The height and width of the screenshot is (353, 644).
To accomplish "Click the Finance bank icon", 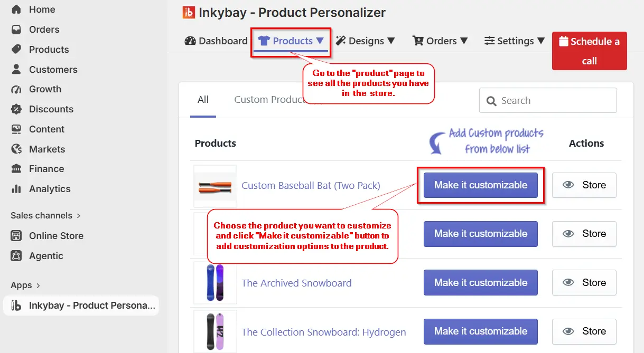I will pos(16,169).
